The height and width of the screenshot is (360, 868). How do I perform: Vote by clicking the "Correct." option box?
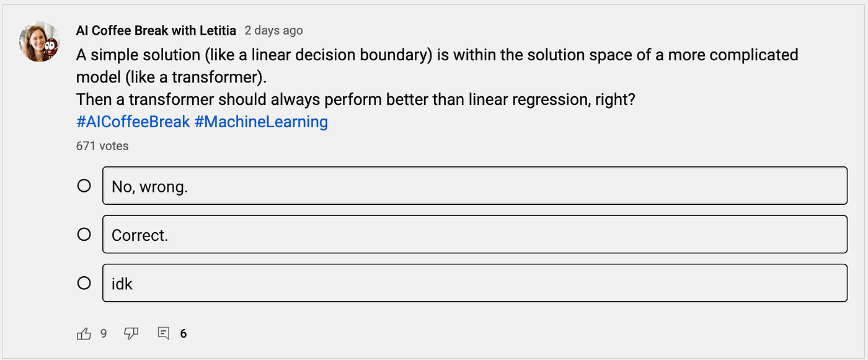tap(474, 235)
